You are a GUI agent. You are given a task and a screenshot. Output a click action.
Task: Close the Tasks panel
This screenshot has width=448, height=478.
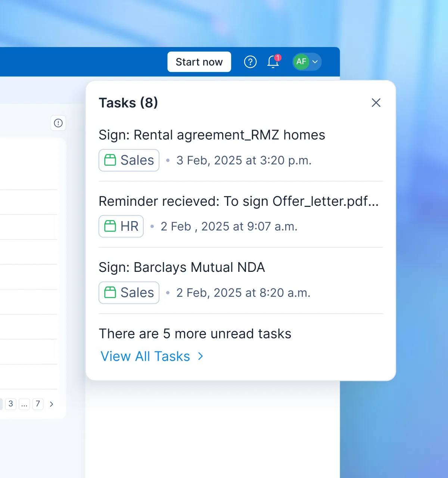point(376,103)
